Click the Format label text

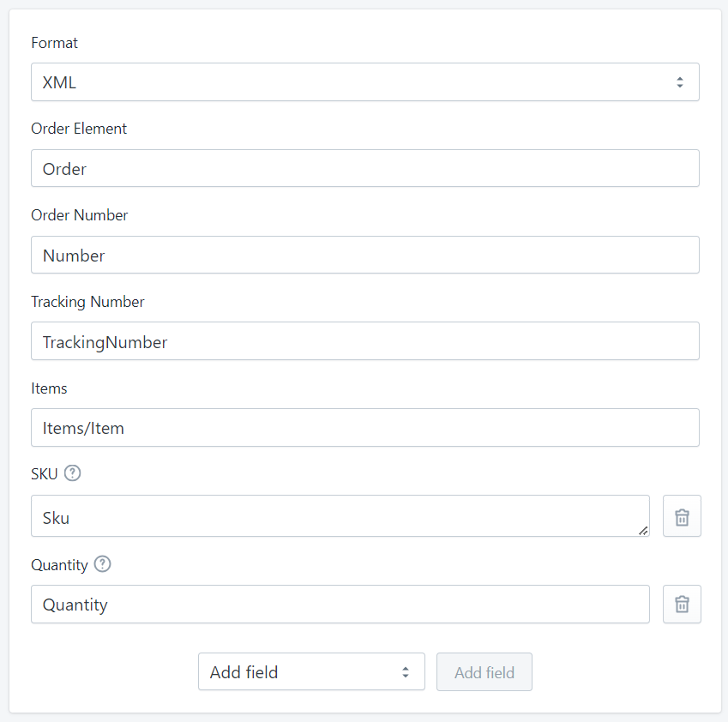(x=54, y=43)
